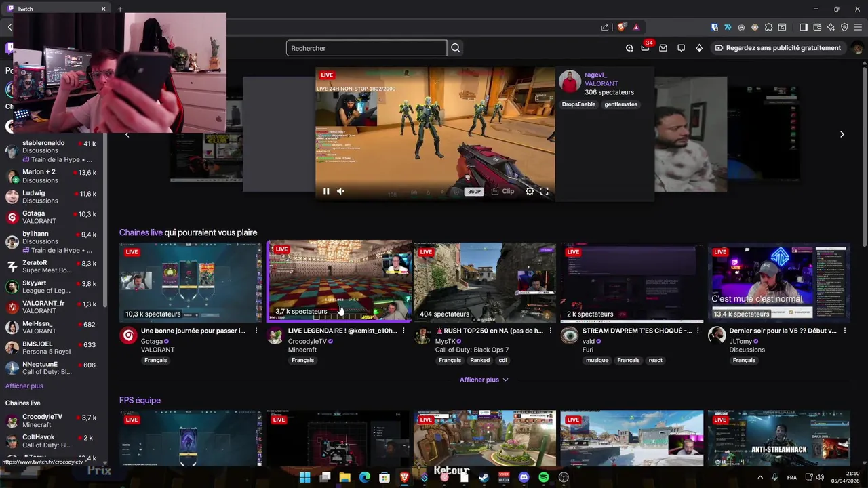
Task: Open JLTomy stream thumbnail
Action: pyautogui.click(x=779, y=282)
